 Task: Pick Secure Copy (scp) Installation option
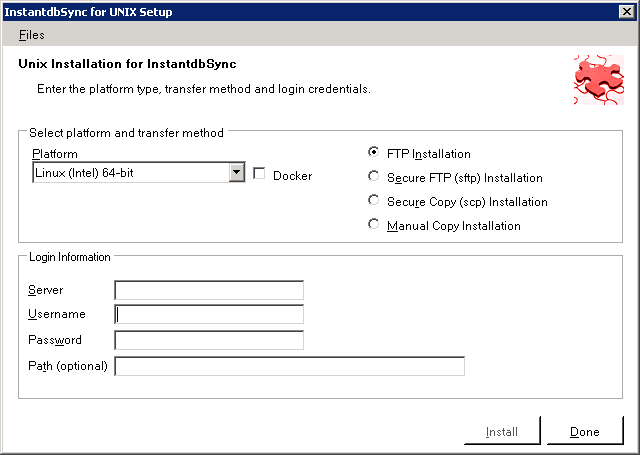click(x=373, y=200)
